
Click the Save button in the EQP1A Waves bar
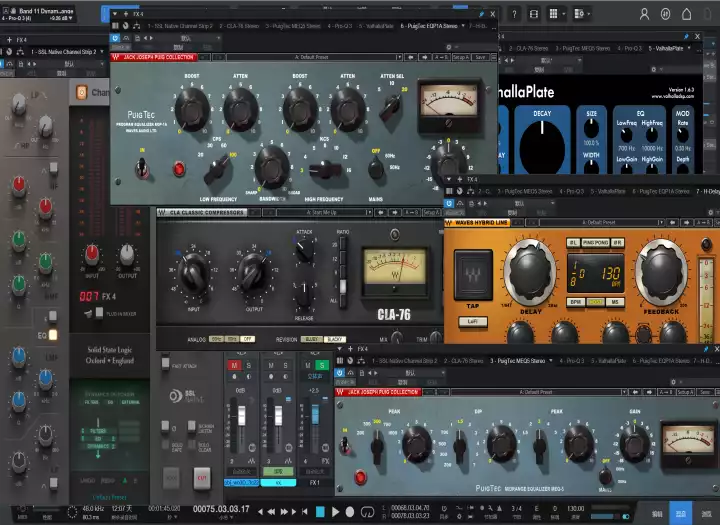[x=480, y=57]
